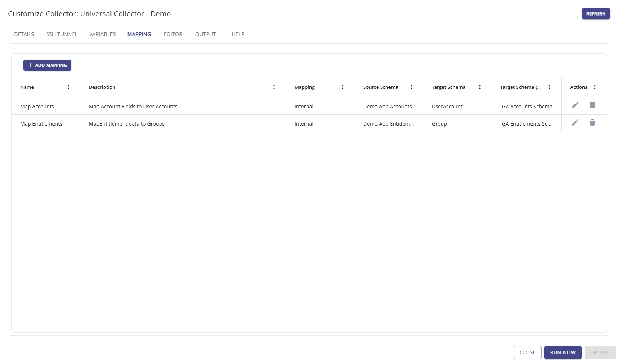Switch to the Variables tab
This screenshot has width=621, height=364.
click(x=103, y=34)
